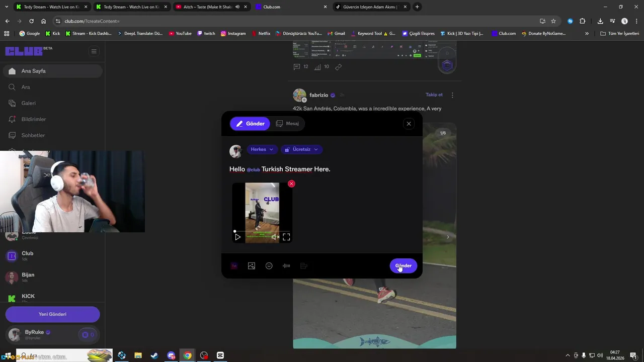Expand attached video to fullscreen

click(286, 237)
